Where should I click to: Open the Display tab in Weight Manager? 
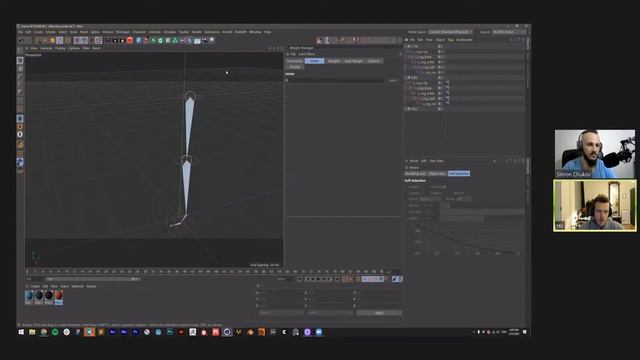tap(294, 67)
